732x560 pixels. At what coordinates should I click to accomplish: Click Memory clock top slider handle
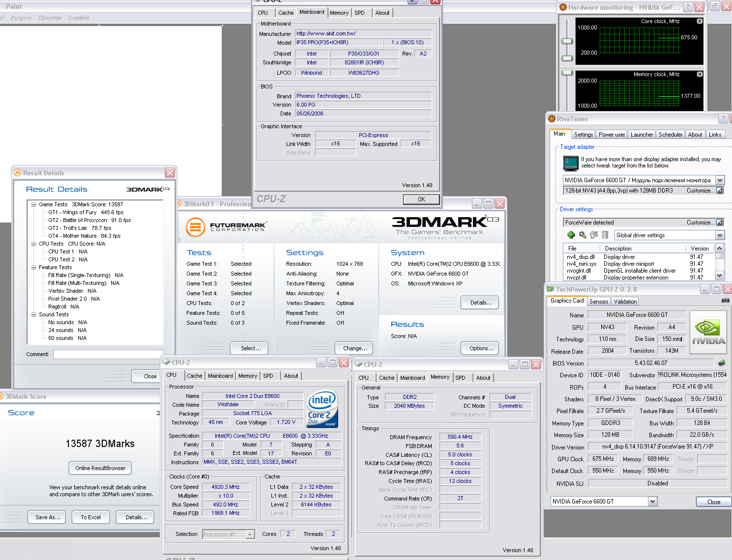(567, 72)
